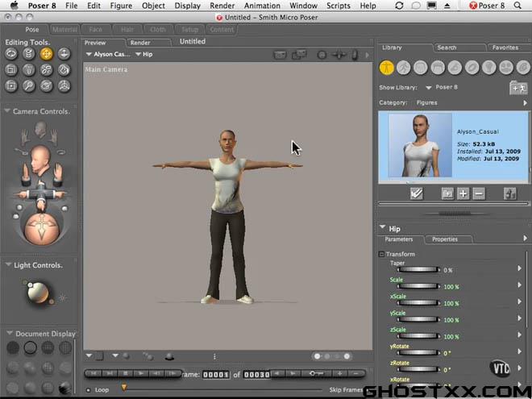Open the Hip parameters panel dropdown
This screenshot has height=399, width=532.
pyautogui.click(x=382, y=227)
